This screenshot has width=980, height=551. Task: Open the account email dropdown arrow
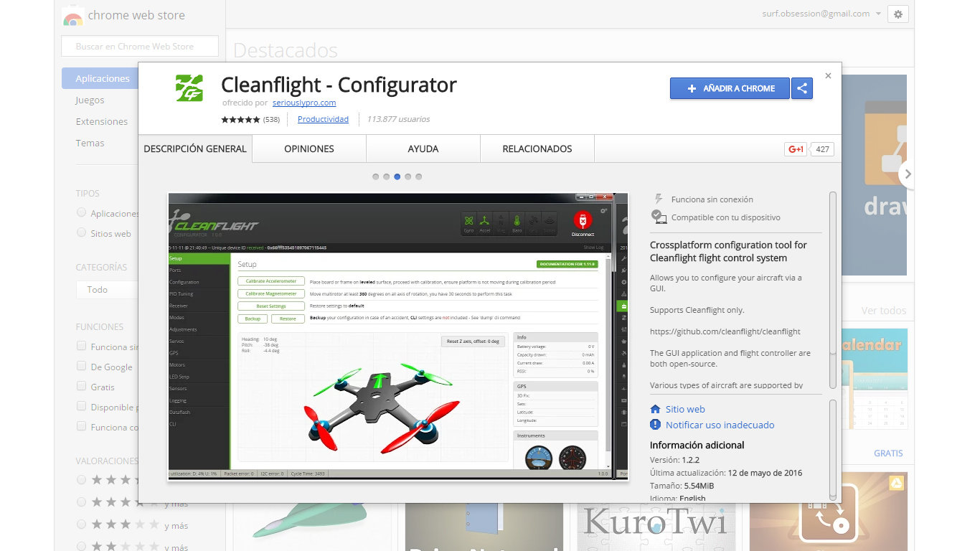(x=878, y=14)
